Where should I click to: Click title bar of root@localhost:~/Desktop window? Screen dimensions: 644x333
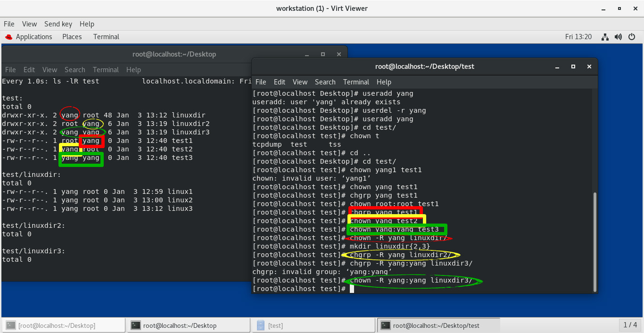coord(174,54)
